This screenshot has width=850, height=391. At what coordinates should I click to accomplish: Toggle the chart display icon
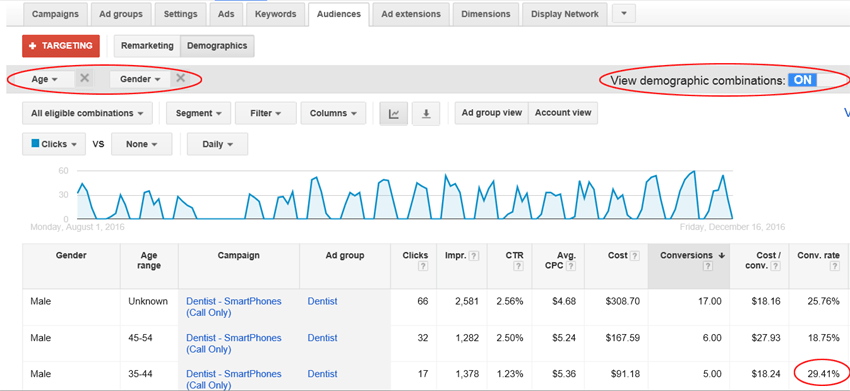click(394, 113)
